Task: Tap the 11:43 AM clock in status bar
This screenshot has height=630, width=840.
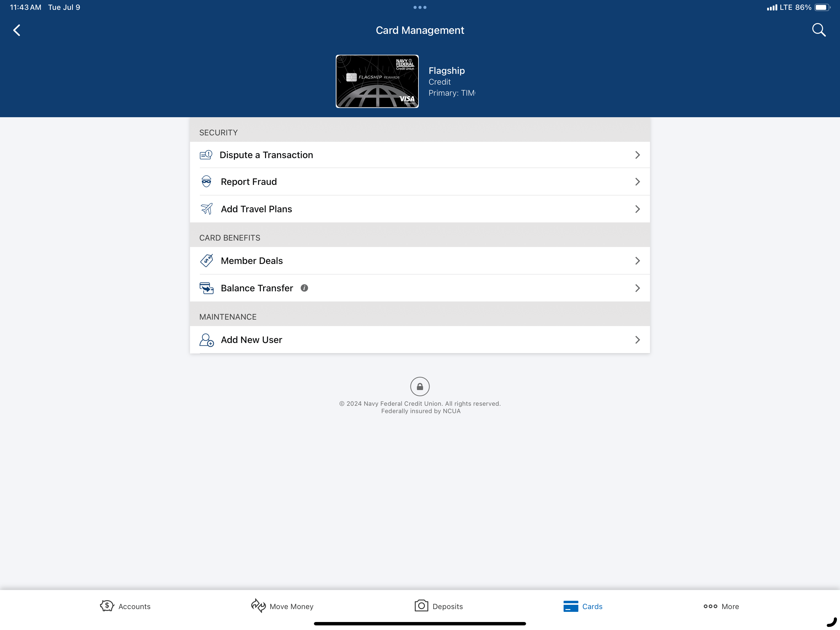Action: tap(26, 7)
